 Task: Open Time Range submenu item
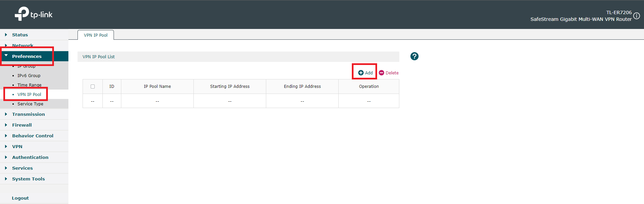[29, 85]
